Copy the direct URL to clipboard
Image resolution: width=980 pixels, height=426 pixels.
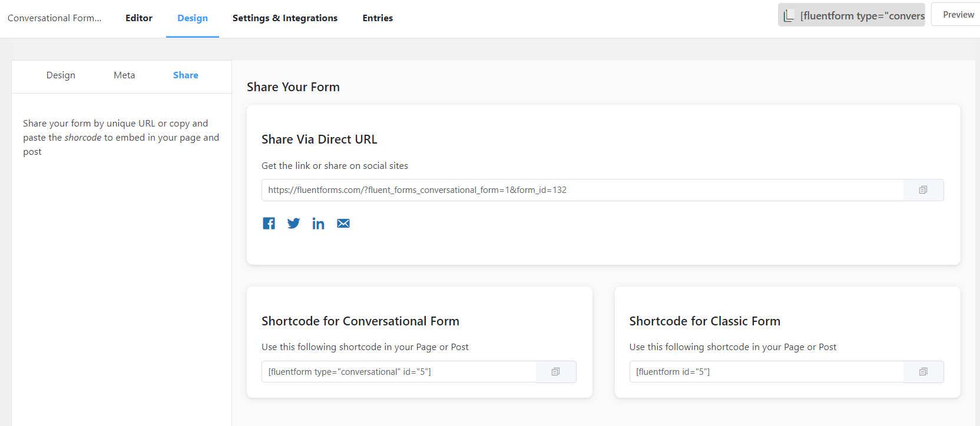coord(923,190)
